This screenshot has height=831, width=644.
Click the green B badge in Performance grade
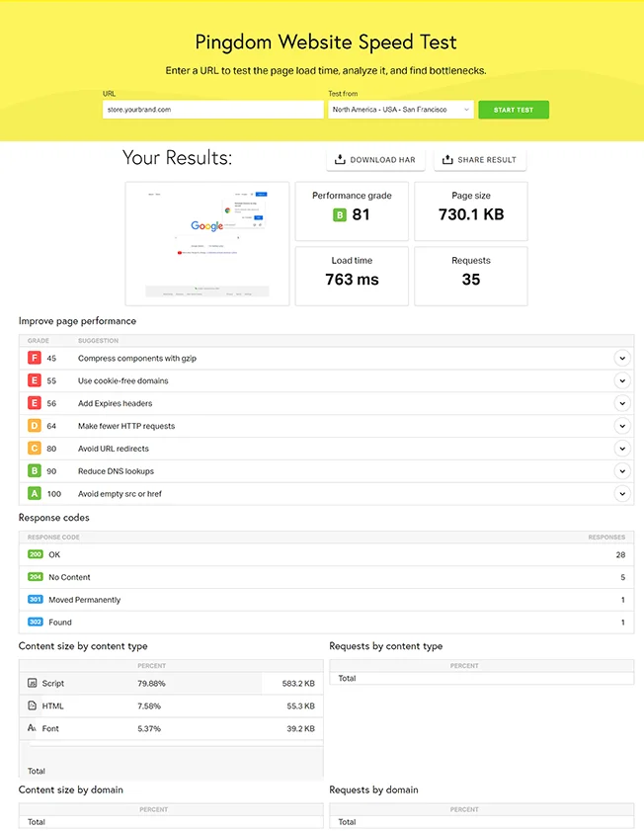click(x=340, y=214)
